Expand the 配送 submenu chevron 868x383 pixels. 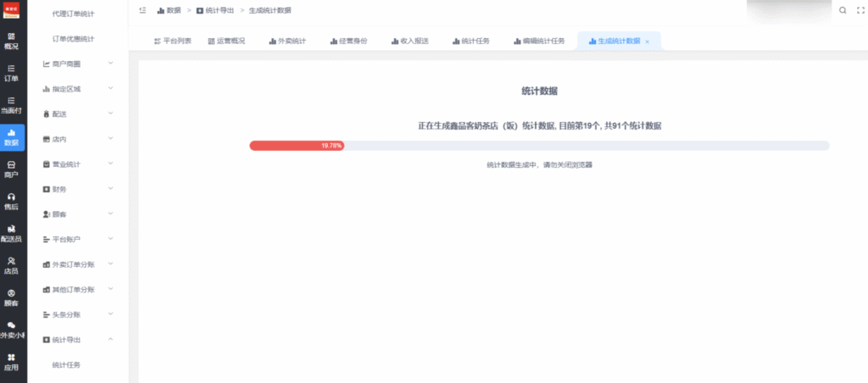coord(111,114)
